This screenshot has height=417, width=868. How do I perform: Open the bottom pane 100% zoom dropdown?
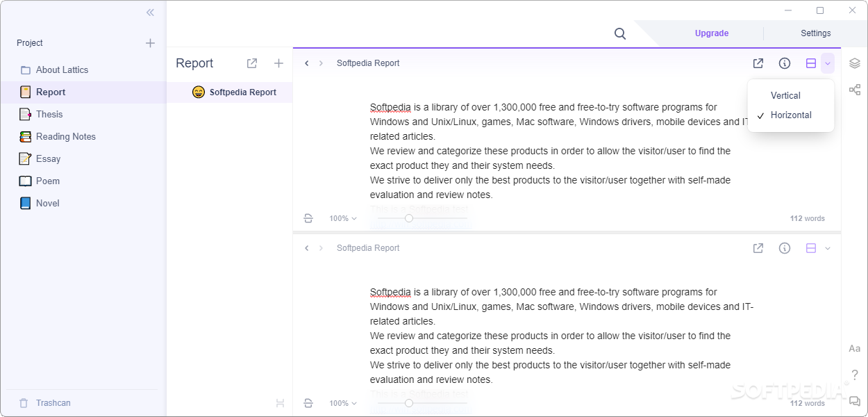[343, 403]
